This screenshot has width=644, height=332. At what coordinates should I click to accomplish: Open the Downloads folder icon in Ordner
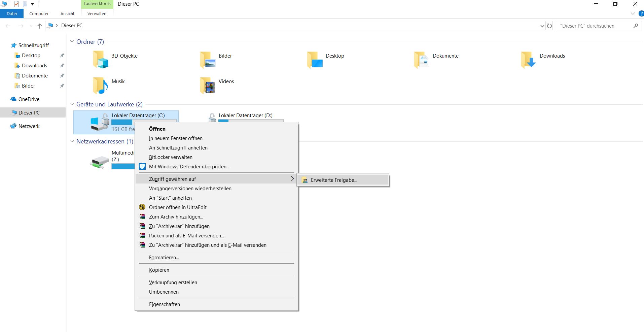[x=528, y=60]
